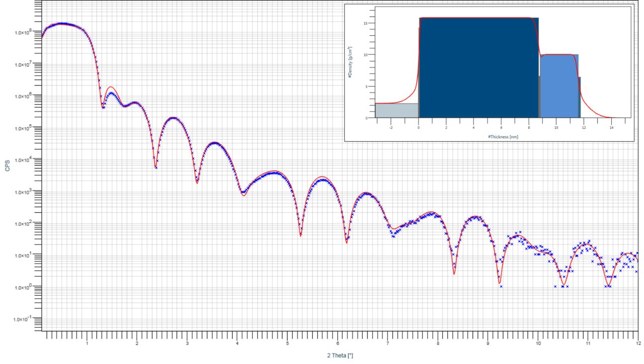Select the "#Thickness [nm]" inset axis label
Viewport: 644px width, 364px height.
coord(502,137)
